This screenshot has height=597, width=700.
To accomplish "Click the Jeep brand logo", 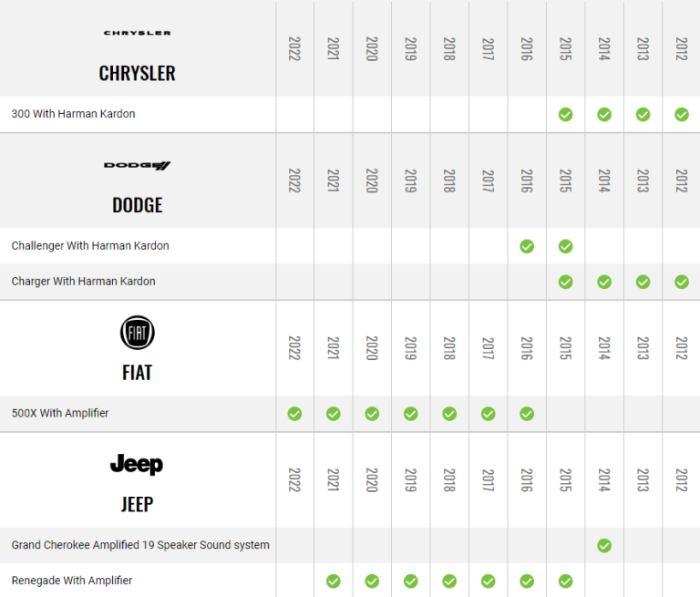I will tap(137, 465).
